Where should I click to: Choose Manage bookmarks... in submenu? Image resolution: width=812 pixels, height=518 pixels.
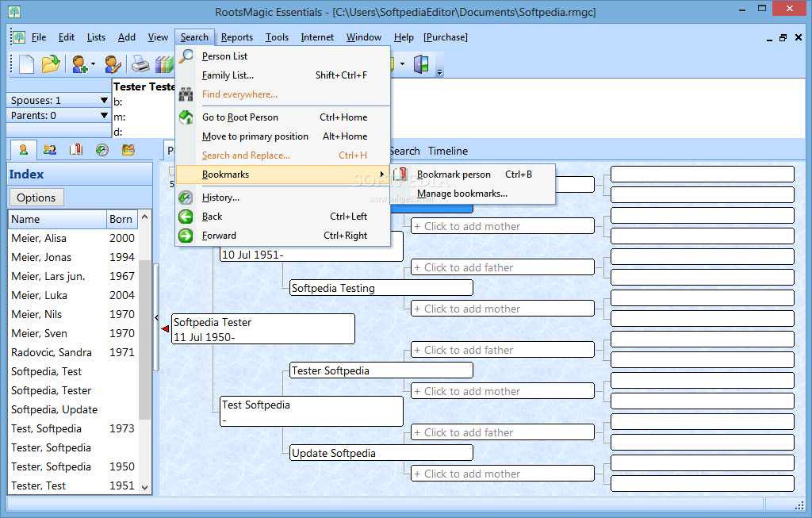pyautogui.click(x=473, y=194)
